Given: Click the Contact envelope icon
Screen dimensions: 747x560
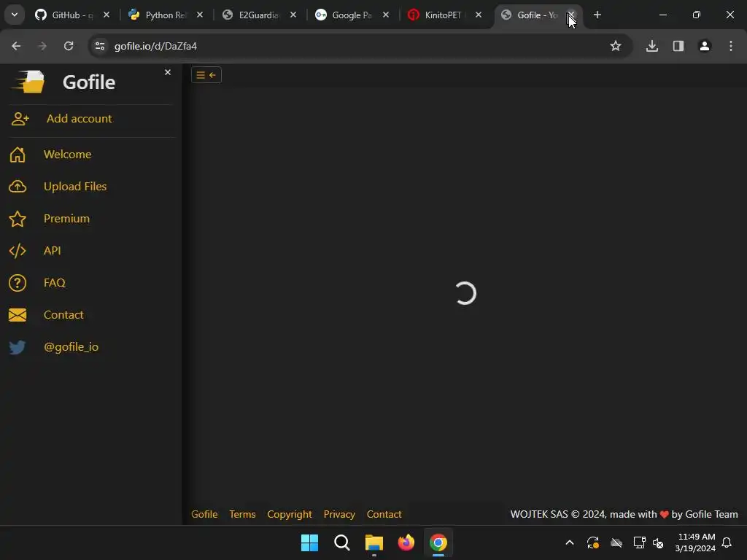Looking at the screenshot, I should (18, 315).
